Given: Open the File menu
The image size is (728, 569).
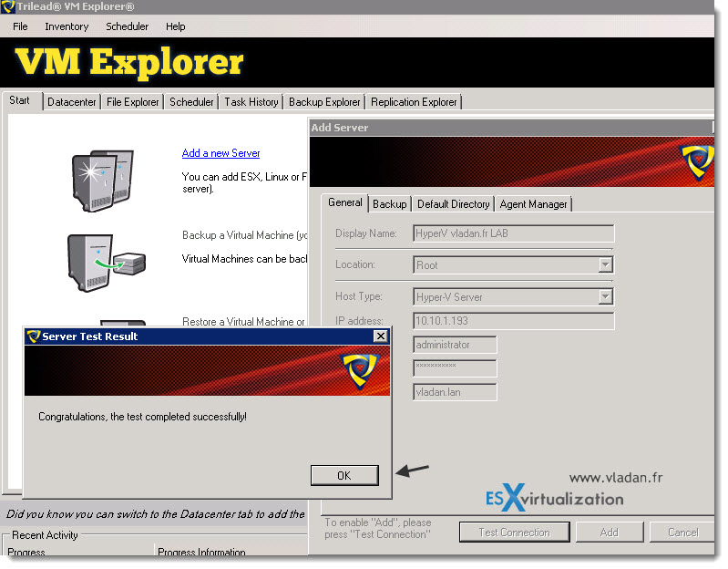Looking at the screenshot, I should point(20,26).
